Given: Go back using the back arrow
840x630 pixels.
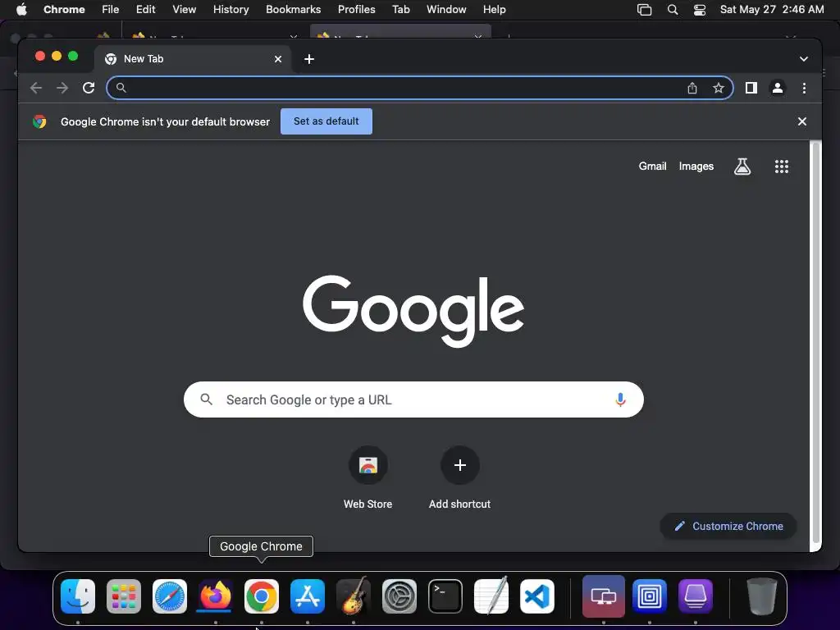Looking at the screenshot, I should click(36, 88).
